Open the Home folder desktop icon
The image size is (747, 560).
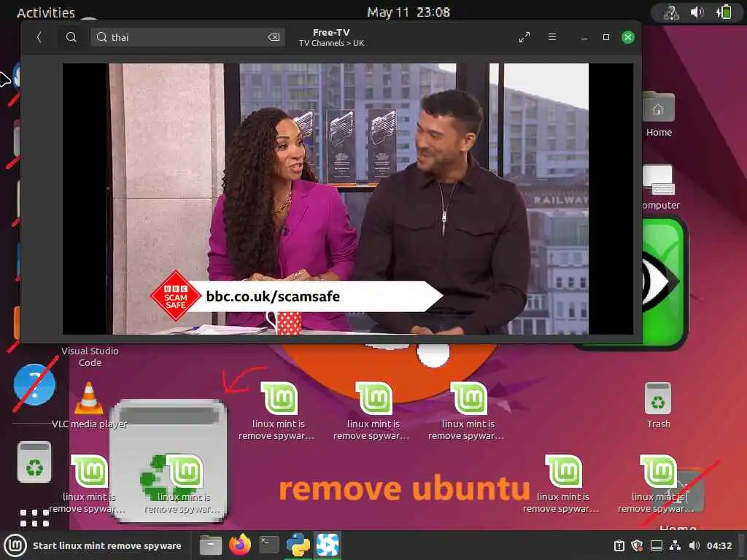pyautogui.click(x=659, y=114)
